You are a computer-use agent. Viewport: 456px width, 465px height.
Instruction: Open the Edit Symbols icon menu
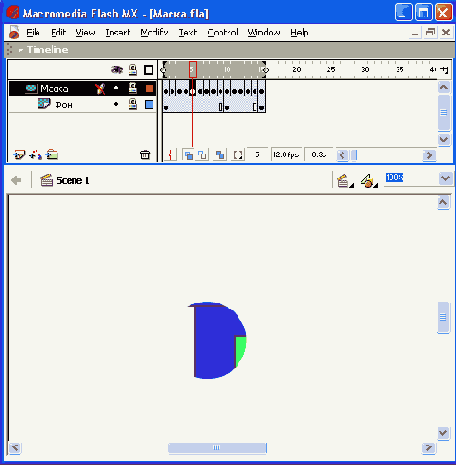369,181
